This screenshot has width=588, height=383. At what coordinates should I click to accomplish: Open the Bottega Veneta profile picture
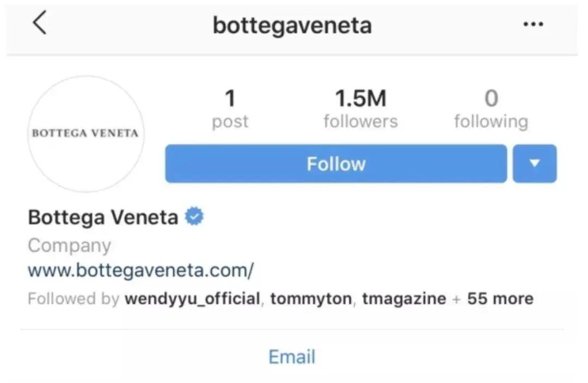pyautogui.click(x=85, y=133)
